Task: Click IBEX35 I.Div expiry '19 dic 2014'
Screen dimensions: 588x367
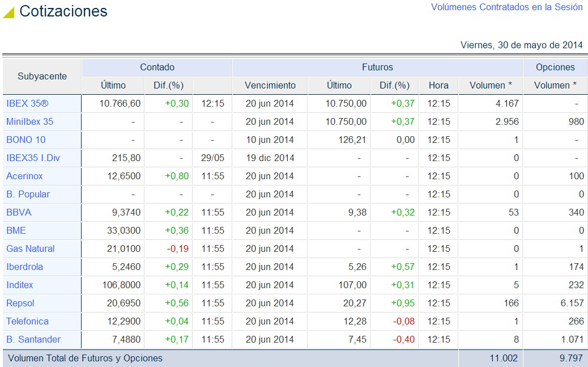Action: pos(270,158)
